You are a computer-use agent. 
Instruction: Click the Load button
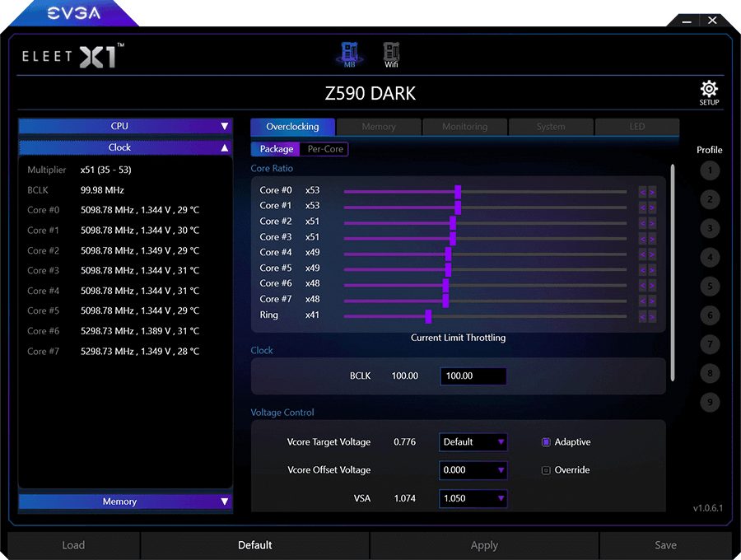[73, 545]
